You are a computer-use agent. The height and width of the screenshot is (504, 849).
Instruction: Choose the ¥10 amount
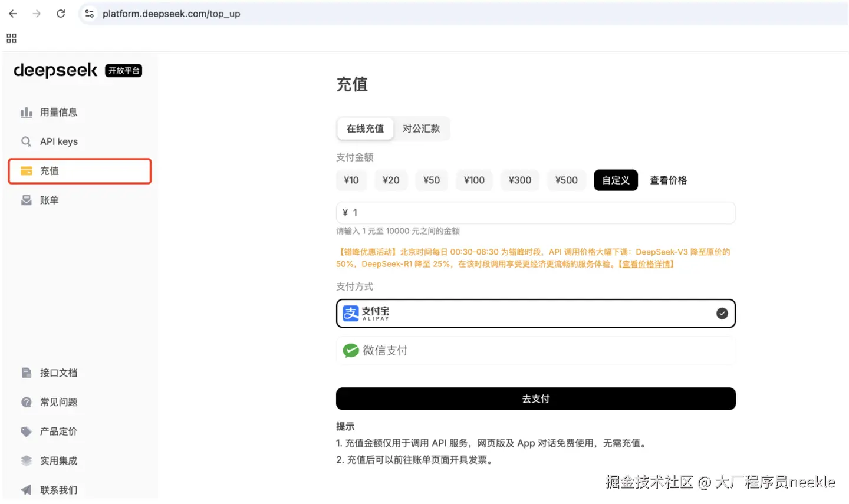pos(351,180)
